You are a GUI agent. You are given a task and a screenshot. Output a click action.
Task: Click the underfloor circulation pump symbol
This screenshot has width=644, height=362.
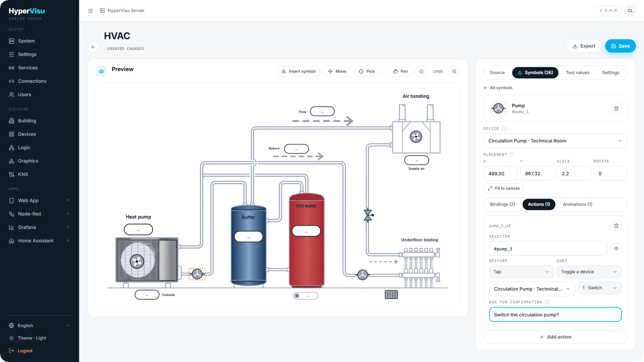click(x=363, y=275)
